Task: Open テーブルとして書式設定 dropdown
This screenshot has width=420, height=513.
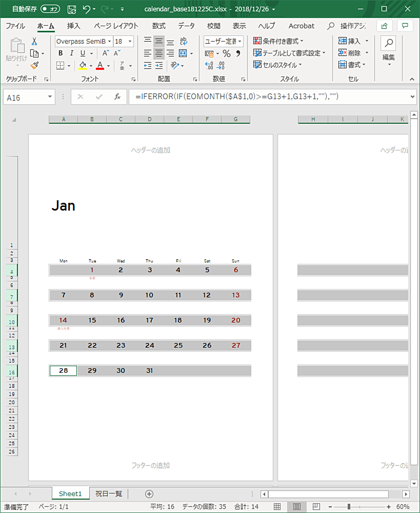Action: 289,53
